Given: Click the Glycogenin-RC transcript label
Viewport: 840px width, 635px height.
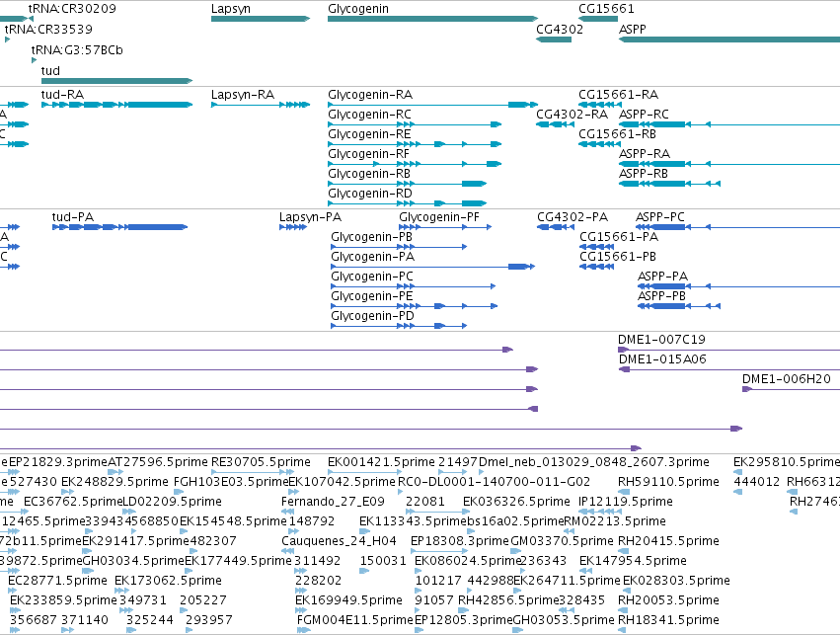Looking at the screenshot, I should click(x=369, y=115).
